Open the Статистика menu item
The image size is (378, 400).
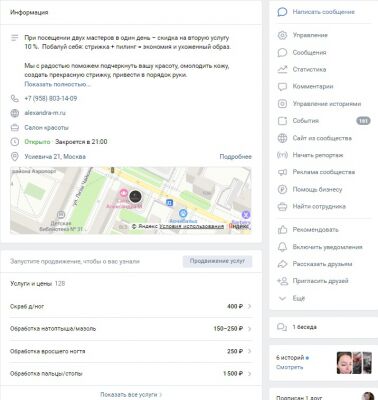(x=323, y=69)
